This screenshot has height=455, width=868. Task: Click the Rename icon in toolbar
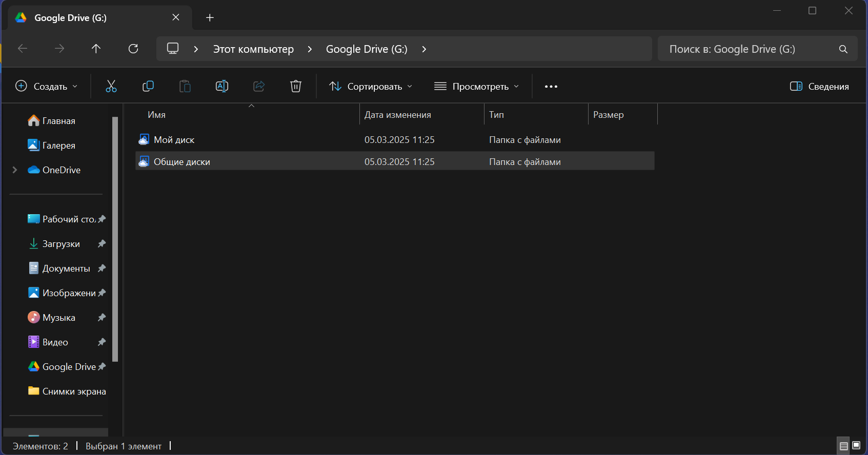pyautogui.click(x=221, y=86)
